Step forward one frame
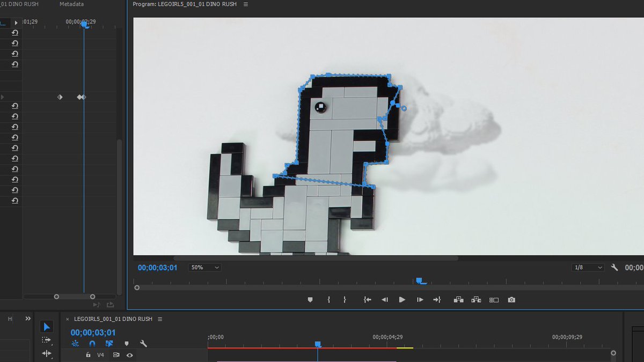Screen dimensions: 644x362 click(420, 300)
